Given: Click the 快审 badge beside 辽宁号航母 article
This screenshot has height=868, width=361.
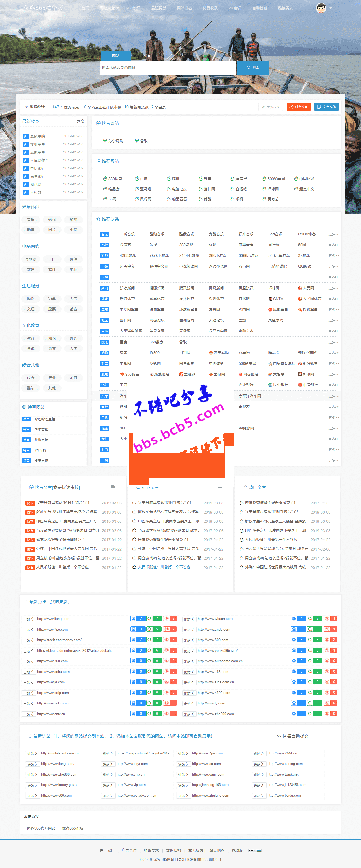Looking at the screenshot, I should (30, 503).
